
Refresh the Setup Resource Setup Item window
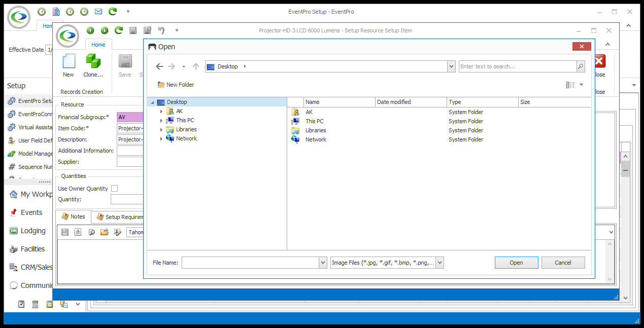pos(119,30)
